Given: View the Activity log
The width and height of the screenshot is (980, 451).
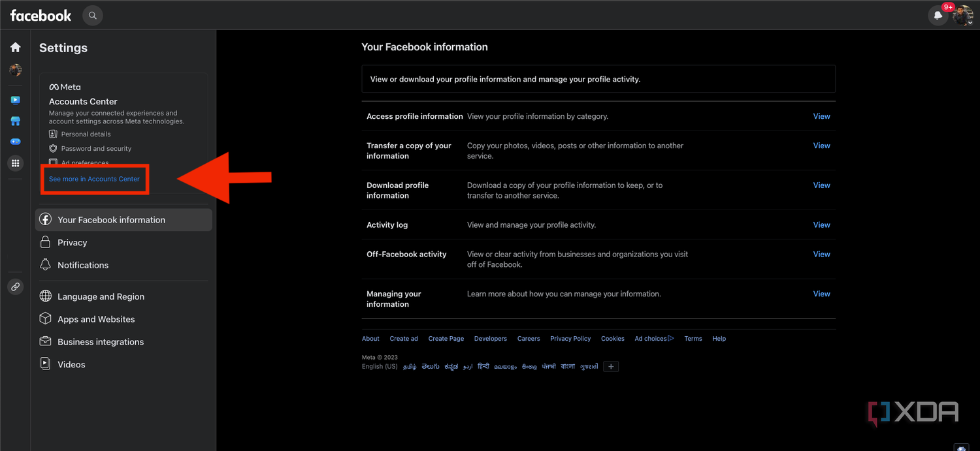Looking at the screenshot, I should (821, 225).
